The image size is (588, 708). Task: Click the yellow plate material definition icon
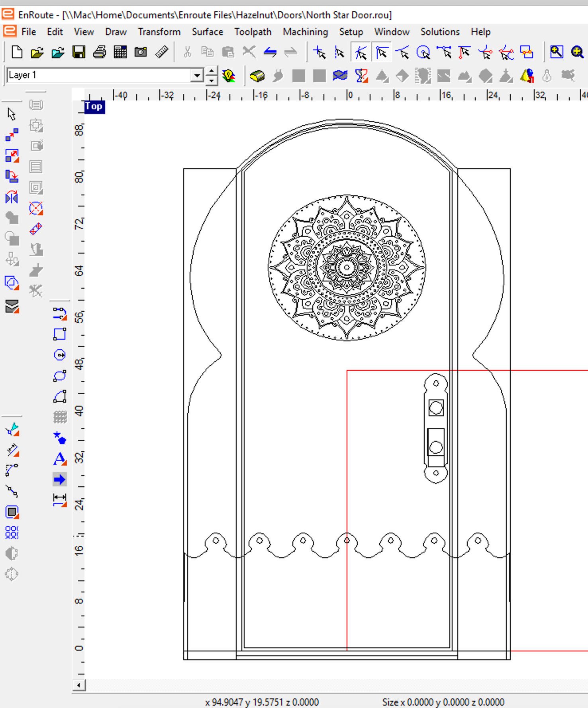click(257, 75)
